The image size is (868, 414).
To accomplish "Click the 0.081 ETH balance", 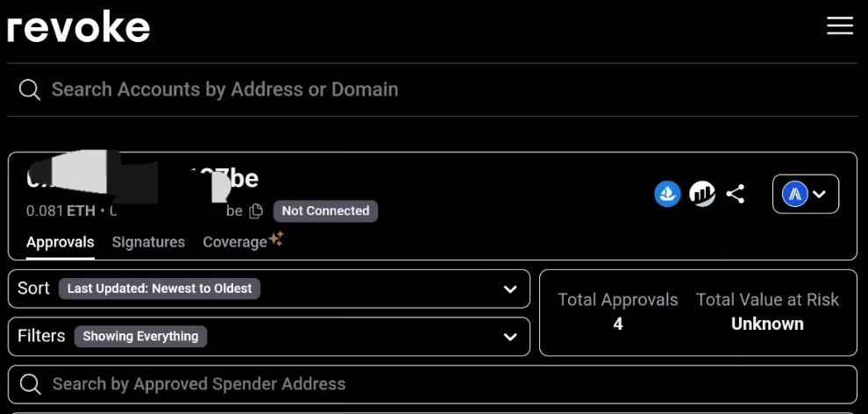I will tap(60, 211).
